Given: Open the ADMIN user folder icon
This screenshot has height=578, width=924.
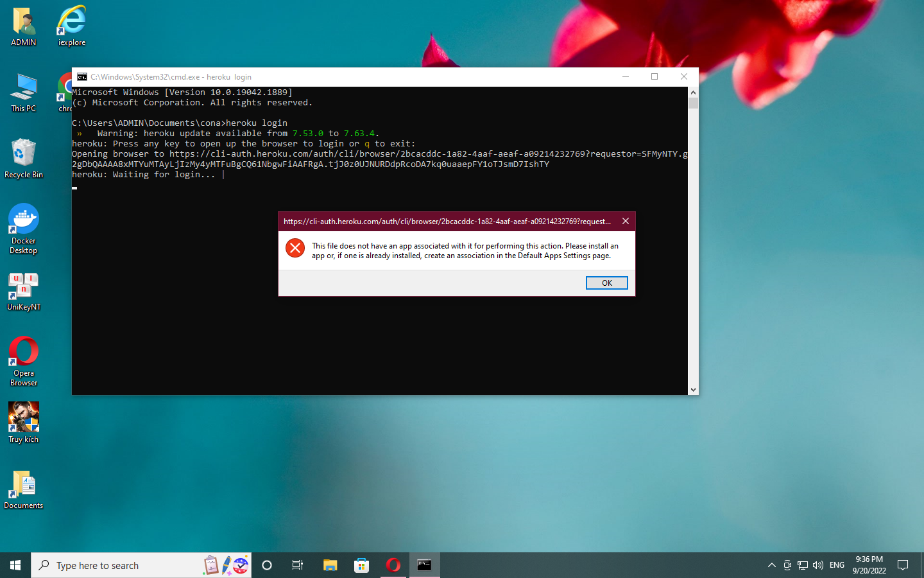Looking at the screenshot, I should [x=24, y=26].
